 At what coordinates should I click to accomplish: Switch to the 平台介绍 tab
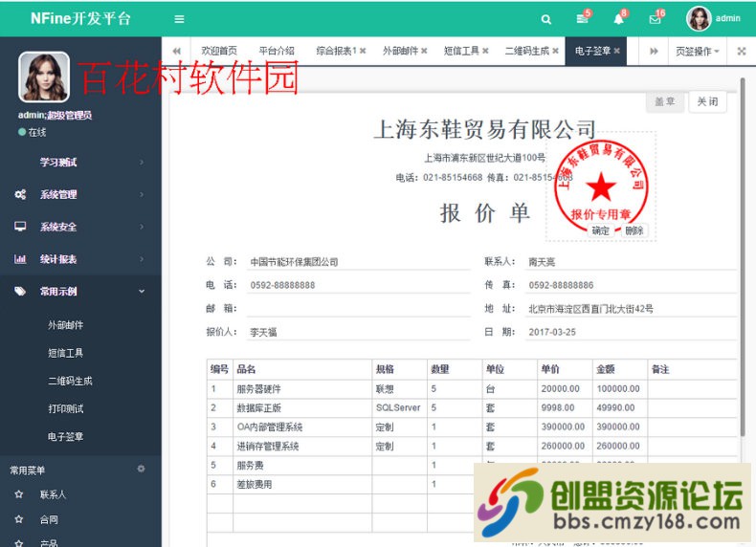tap(277, 51)
